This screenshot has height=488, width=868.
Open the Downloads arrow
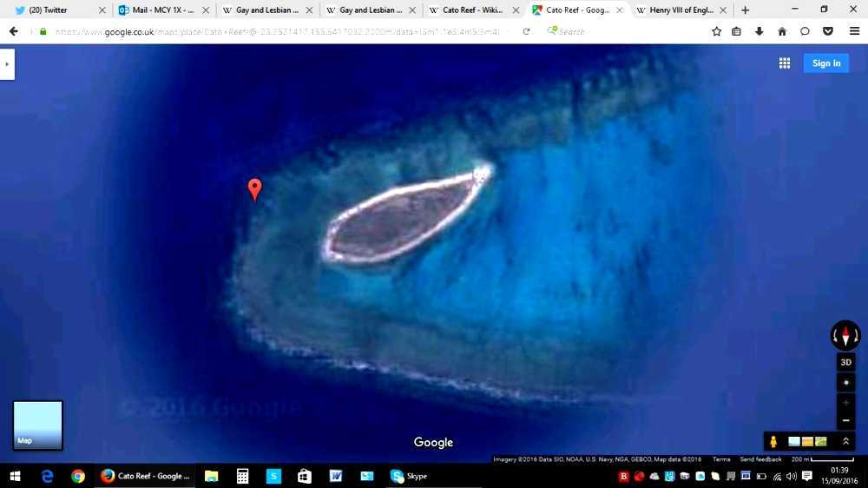[759, 31]
